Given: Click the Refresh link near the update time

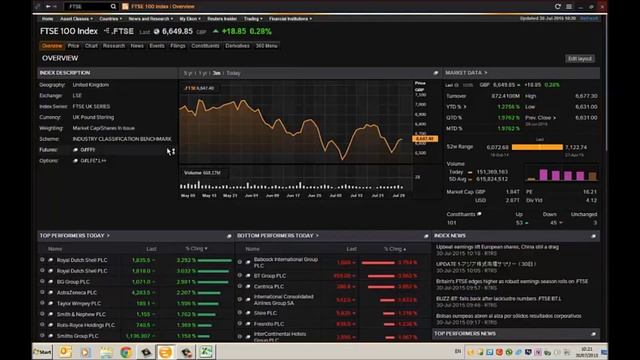Looking at the screenshot, I should pyautogui.click(x=589, y=18).
